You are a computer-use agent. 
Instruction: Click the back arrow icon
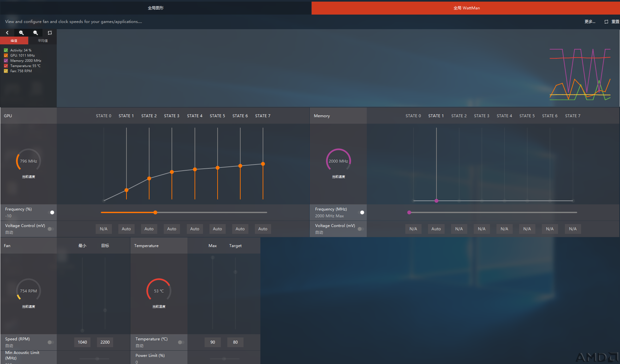coord(7,33)
